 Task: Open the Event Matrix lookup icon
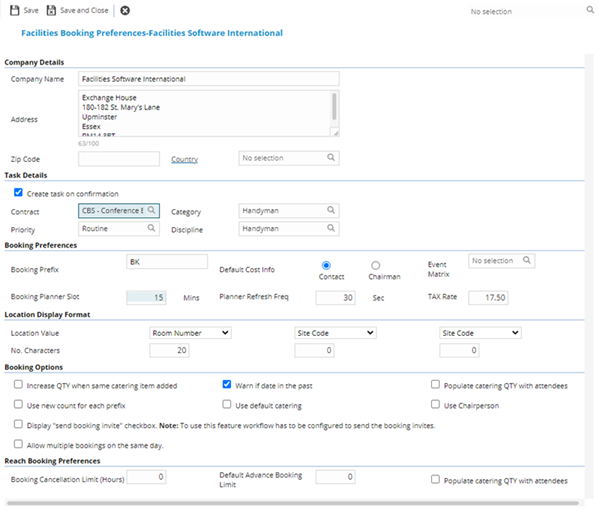pos(527,261)
